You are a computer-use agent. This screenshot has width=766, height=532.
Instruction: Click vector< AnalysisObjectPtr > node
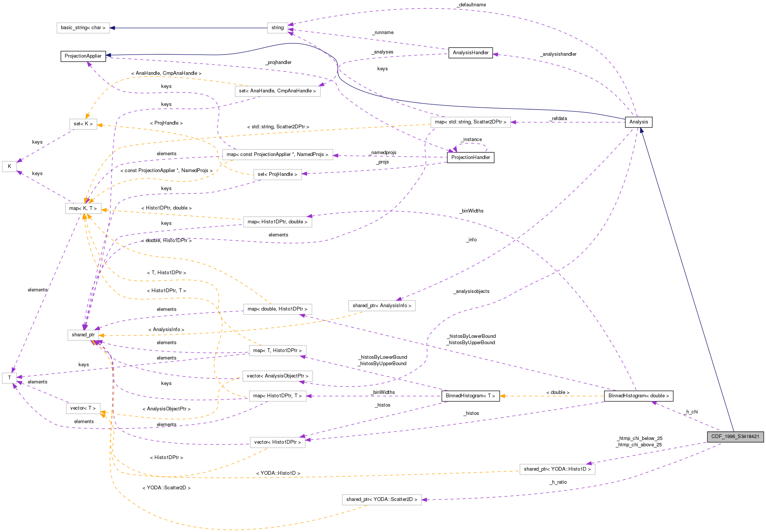278,376
